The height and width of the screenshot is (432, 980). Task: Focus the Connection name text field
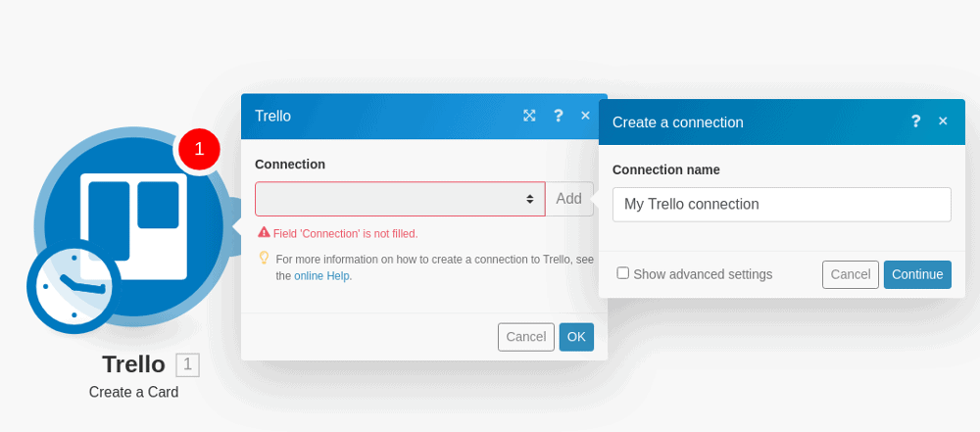coord(782,205)
